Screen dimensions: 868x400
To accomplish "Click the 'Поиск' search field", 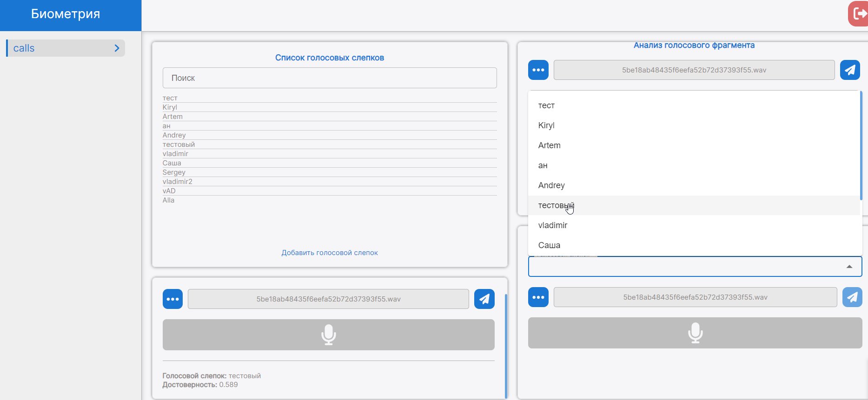I will (x=329, y=78).
